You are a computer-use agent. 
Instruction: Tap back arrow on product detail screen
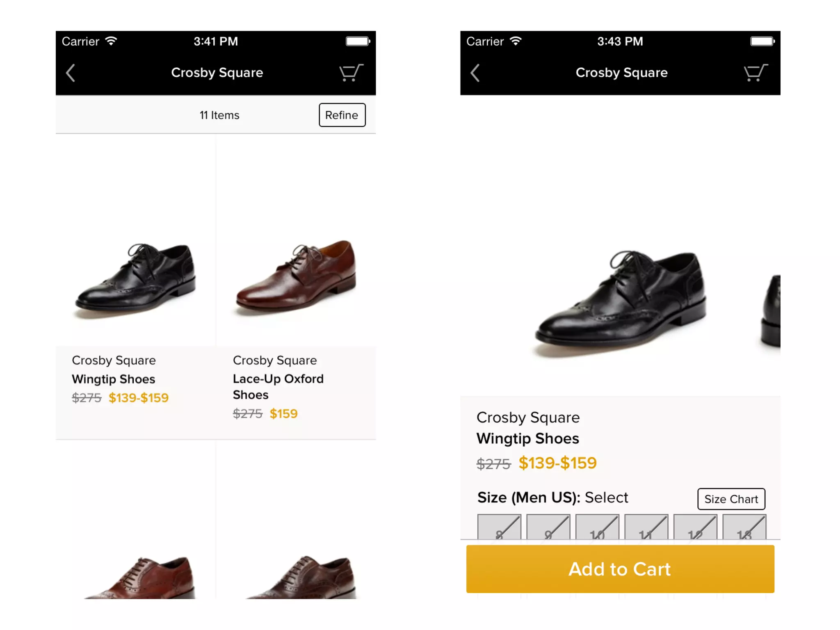click(x=475, y=73)
